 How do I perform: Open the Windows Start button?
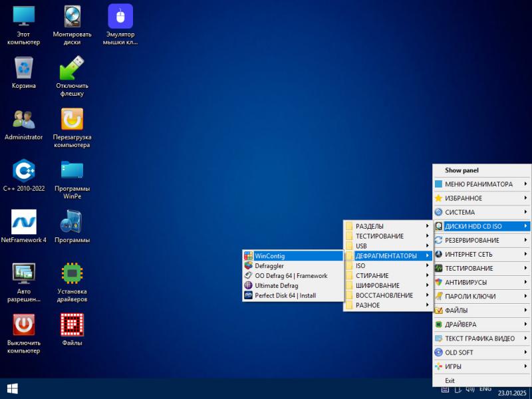[x=12, y=388]
